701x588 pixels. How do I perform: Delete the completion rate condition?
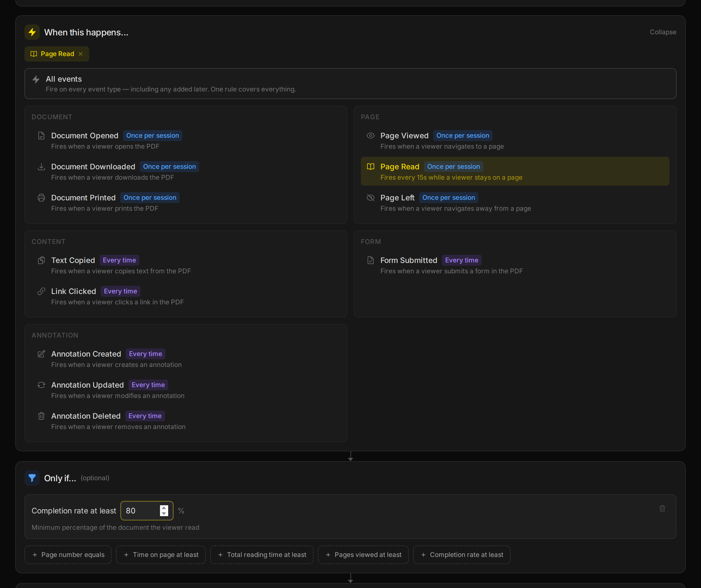[x=662, y=509]
